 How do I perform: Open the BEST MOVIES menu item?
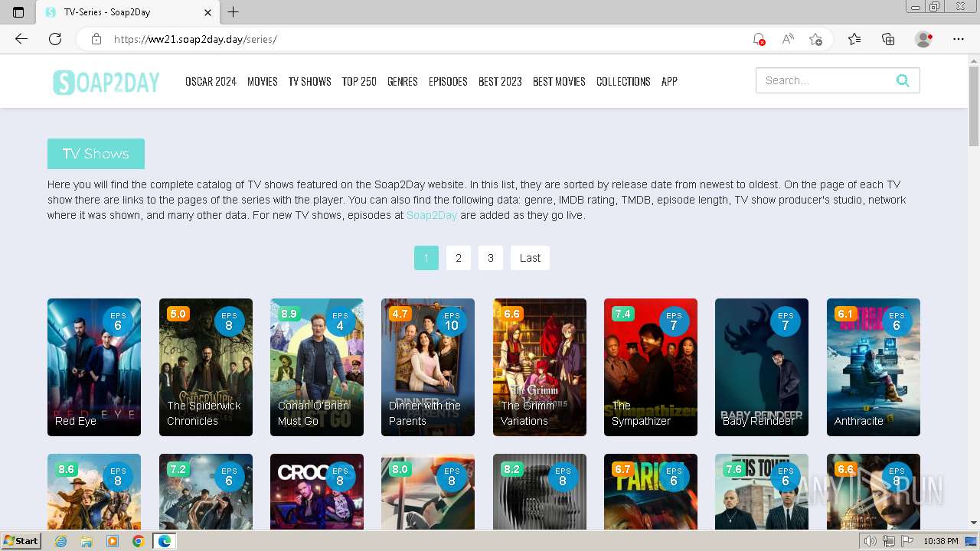pyautogui.click(x=559, y=81)
